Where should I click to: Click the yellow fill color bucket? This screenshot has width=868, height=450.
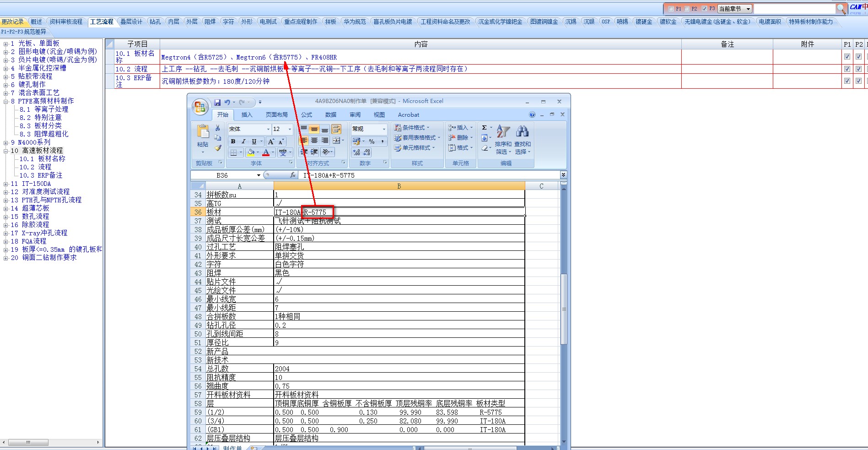coord(250,152)
